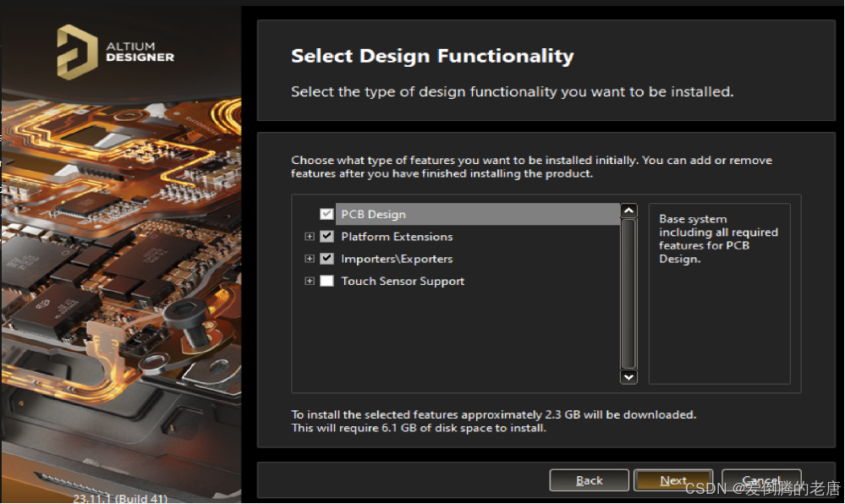Click the version 23.11.1 (Build 41) text
845x504 pixels.
[120, 498]
